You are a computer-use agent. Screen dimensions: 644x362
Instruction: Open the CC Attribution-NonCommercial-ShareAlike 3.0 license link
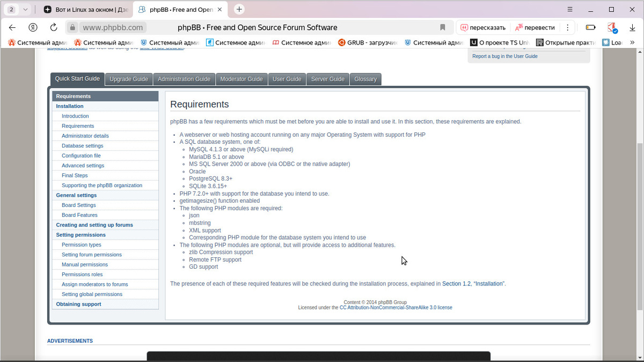pos(396,308)
